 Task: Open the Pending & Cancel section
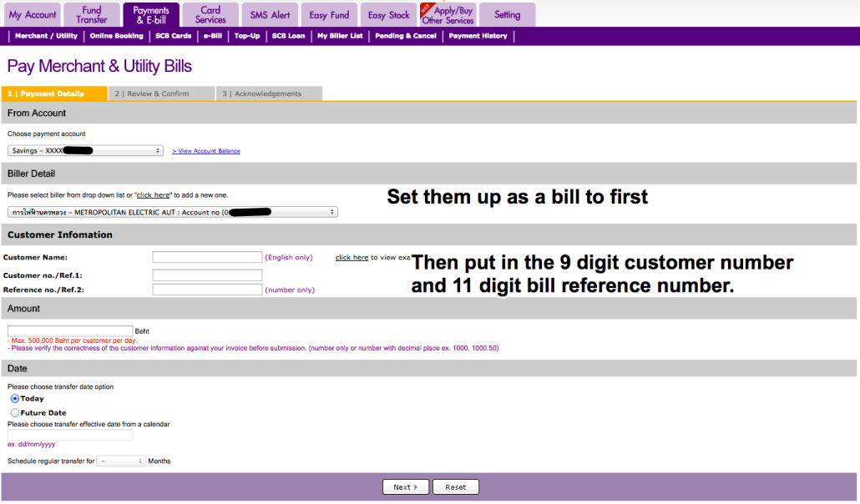pyautogui.click(x=405, y=36)
